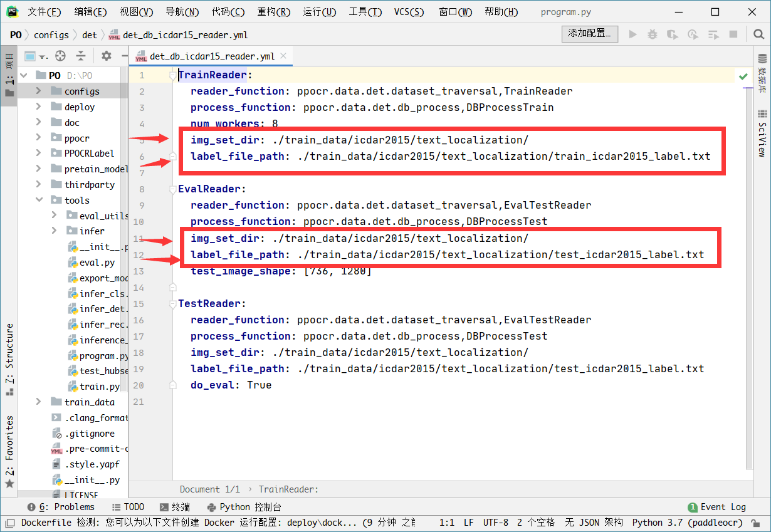This screenshot has height=532, width=771.
Task: Open the VCS(S) menu
Action: 409,12
